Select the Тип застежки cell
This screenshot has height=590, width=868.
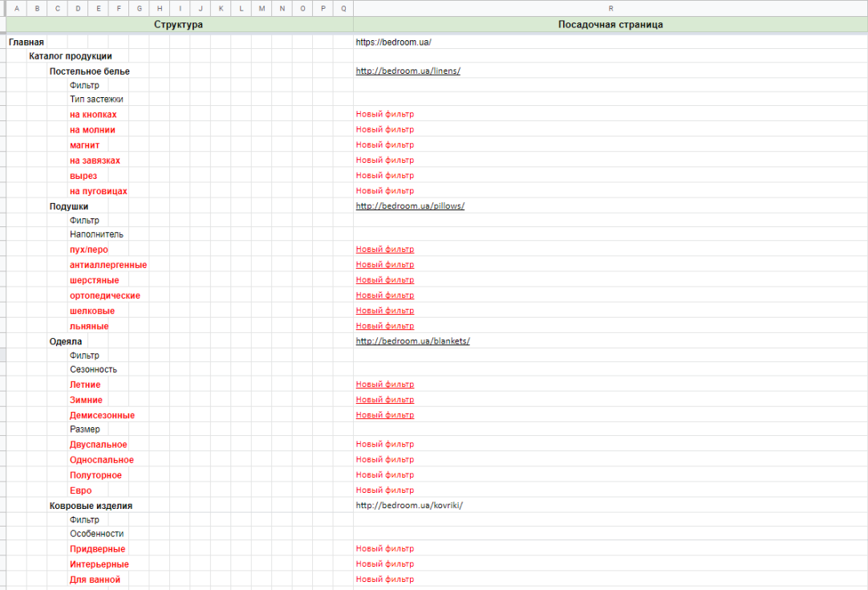click(x=96, y=100)
